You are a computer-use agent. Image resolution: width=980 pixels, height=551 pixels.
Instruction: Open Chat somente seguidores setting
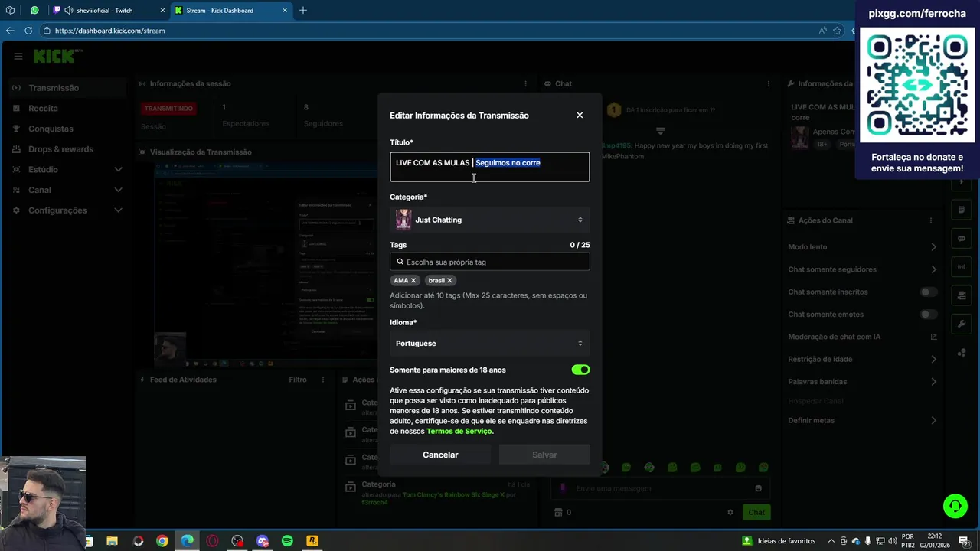pos(862,269)
